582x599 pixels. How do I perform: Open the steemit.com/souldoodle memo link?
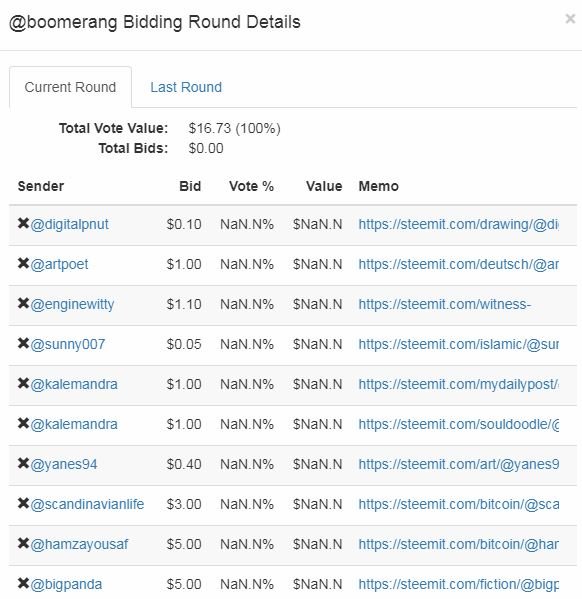click(458, 424)
